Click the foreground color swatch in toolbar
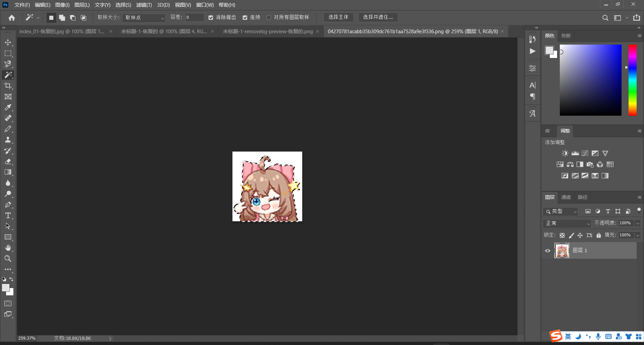This screenshot has height=345, width=644. coord(6,288)
